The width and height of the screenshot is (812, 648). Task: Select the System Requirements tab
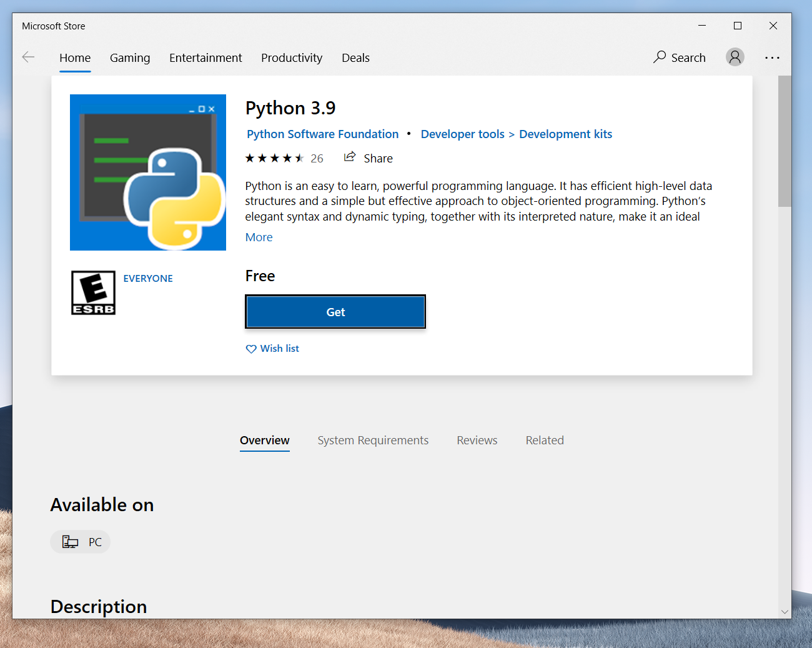pyautogui.click(x=373, y=441)
